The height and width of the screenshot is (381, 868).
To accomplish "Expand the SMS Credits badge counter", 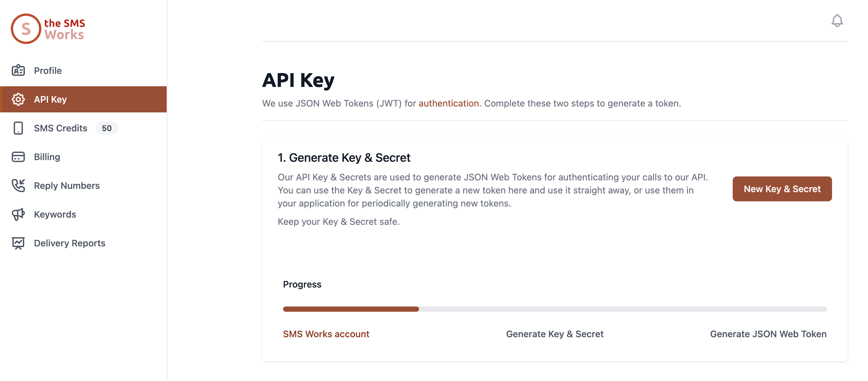I will click(x=106, y=127).
